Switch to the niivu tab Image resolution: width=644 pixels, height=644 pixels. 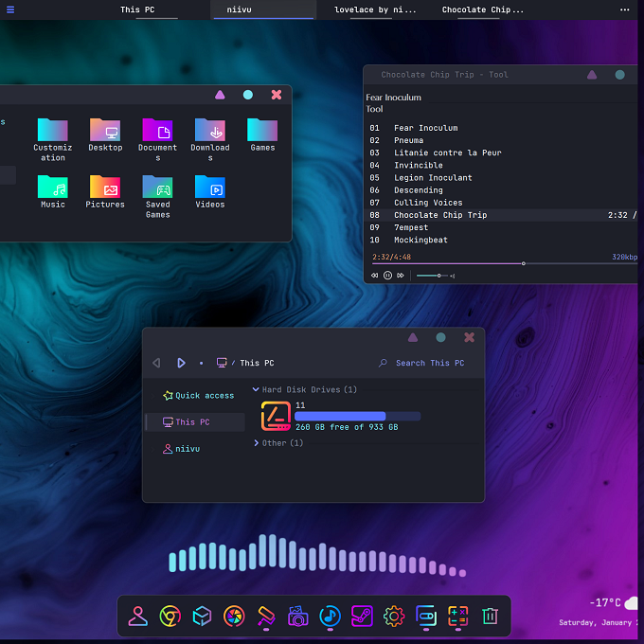pos(263,9)
